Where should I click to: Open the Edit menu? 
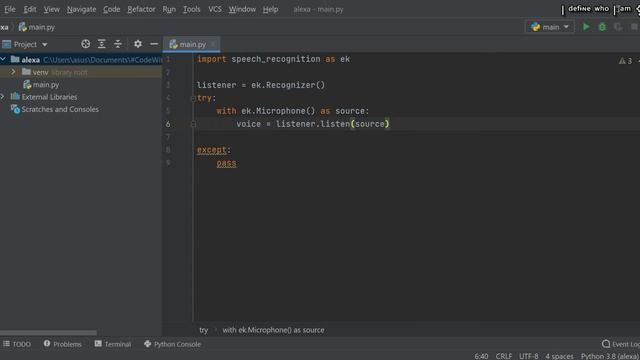(x=29, y=9)
